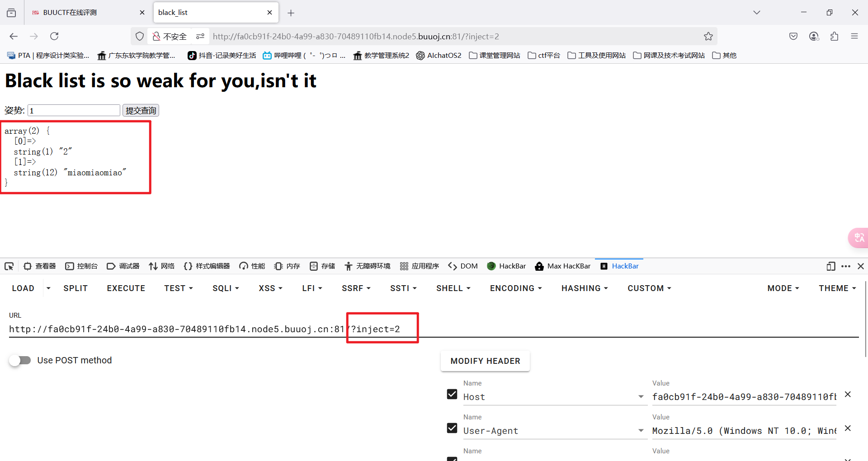Enable the Use POST method switch

(20, 360)
